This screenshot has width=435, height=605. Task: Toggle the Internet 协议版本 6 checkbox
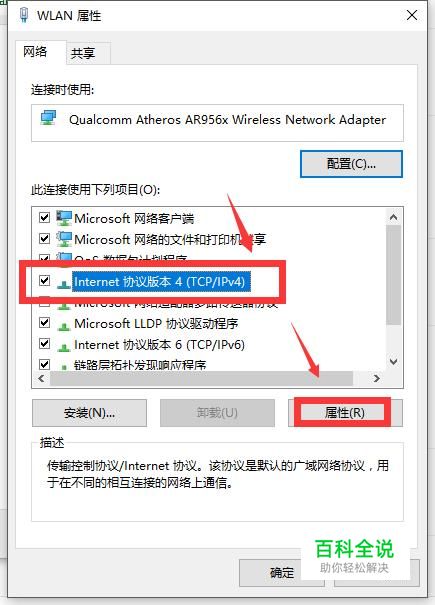(45, 343)
